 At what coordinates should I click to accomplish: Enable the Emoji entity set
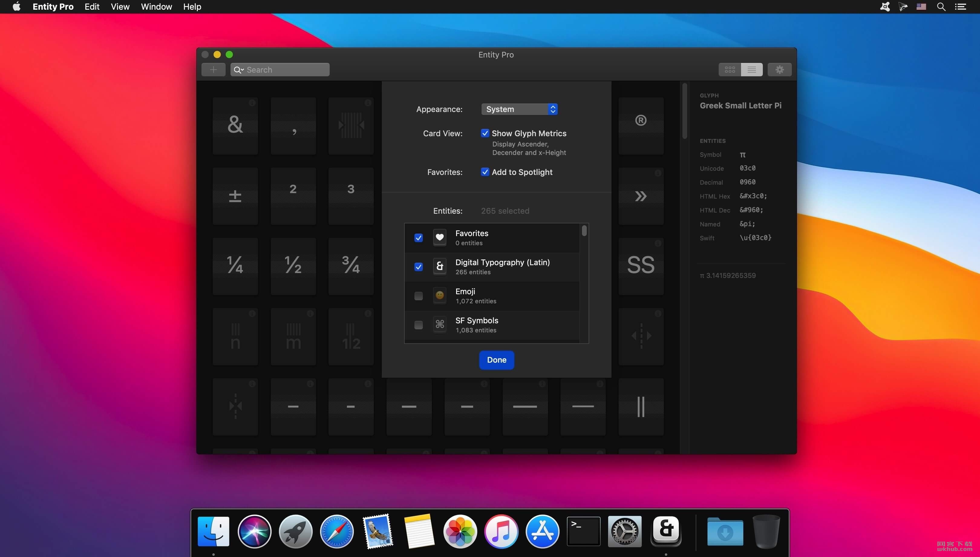pos(419,296)
